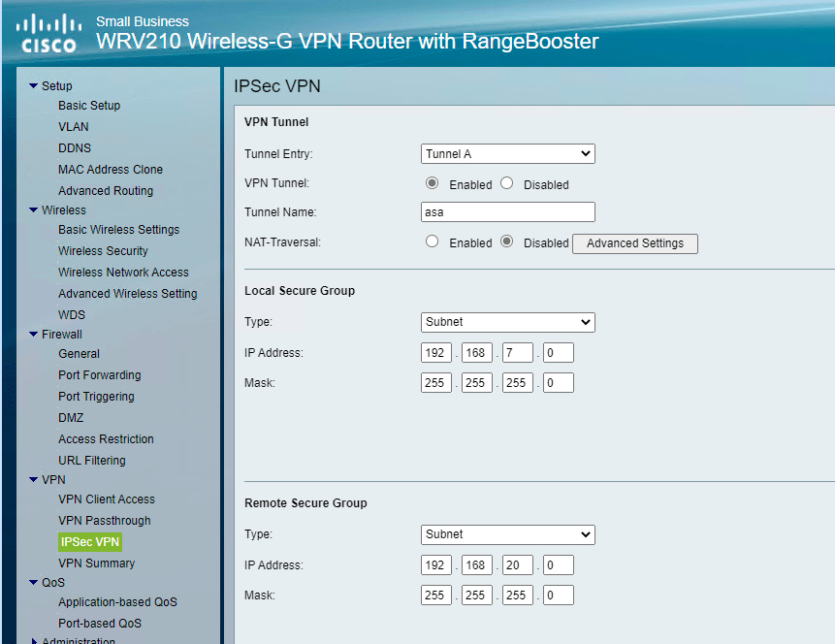Screen dimensions: 835x644
Task: Open the Remote Secure Group Type dropdown
Action: 507,533
